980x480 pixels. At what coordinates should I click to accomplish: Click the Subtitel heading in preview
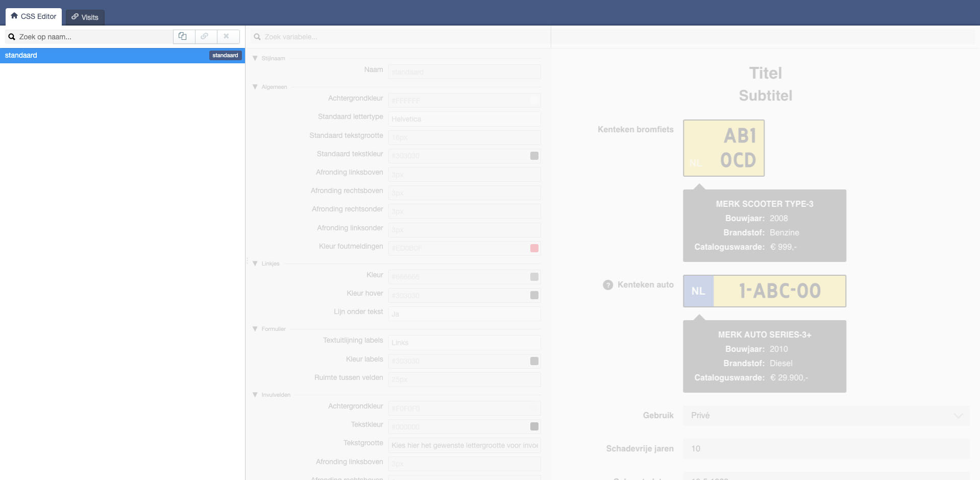pos(766,95)
